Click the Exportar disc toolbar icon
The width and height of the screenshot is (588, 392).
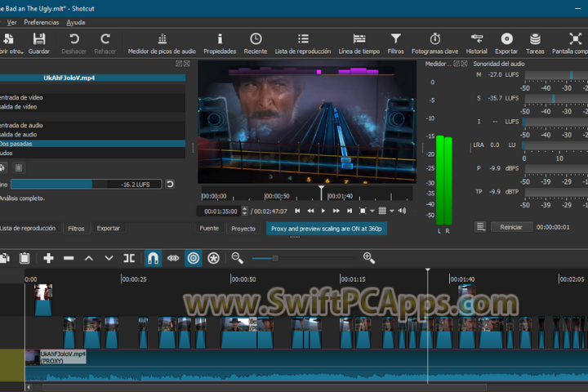pyautogui.click(x=506, y=39)
